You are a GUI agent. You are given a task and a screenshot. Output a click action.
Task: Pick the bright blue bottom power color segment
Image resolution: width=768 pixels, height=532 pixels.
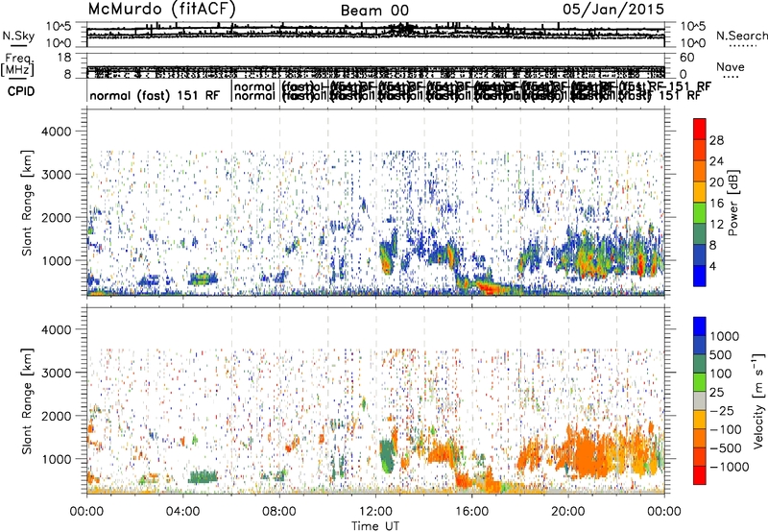[x=700, y=276]
